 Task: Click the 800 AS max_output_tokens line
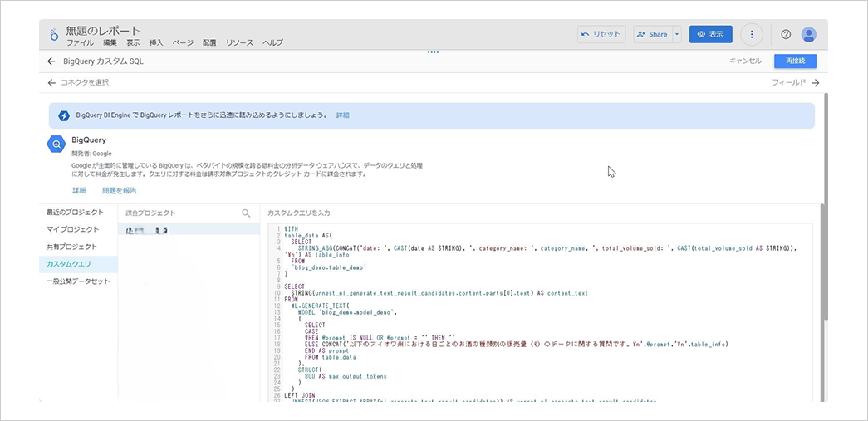(346, 376)
